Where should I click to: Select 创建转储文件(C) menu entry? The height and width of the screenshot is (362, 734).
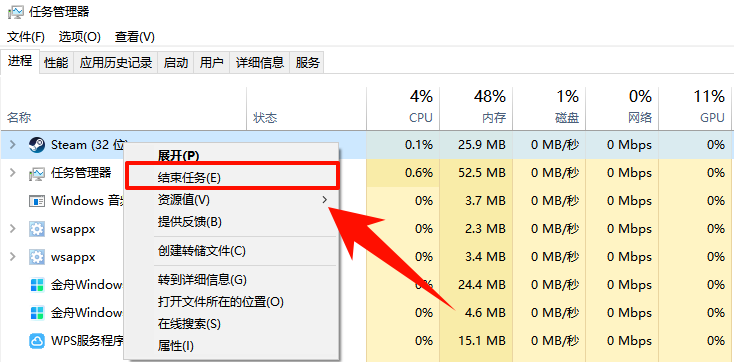coord(231,251)
